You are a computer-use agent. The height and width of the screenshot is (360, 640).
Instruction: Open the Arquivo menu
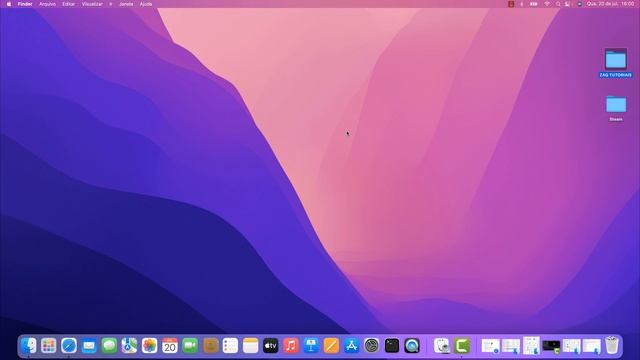(47, 4)
